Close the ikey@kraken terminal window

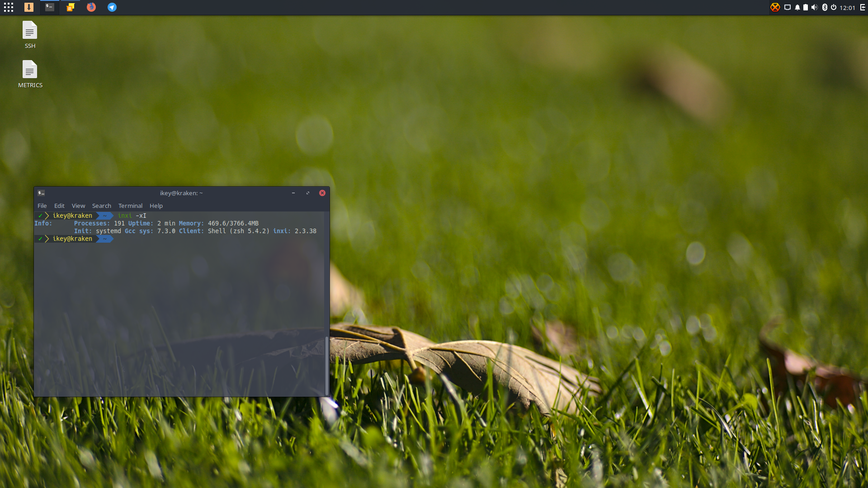point(322,193)
